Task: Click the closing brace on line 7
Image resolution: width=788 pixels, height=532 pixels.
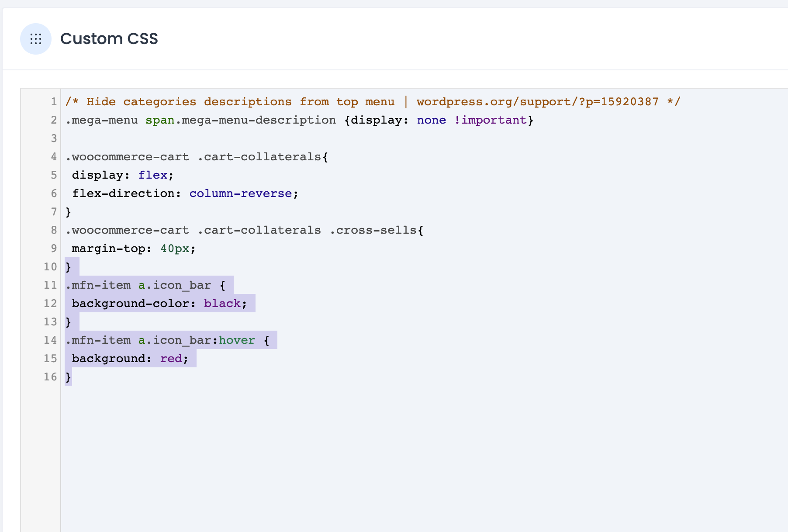Action: [68, 212]
